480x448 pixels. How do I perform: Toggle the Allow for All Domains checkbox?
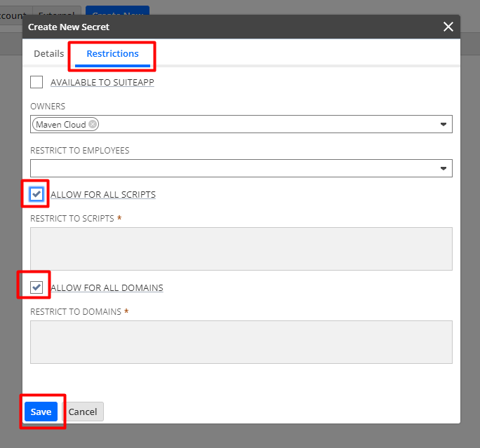point(37,287)
